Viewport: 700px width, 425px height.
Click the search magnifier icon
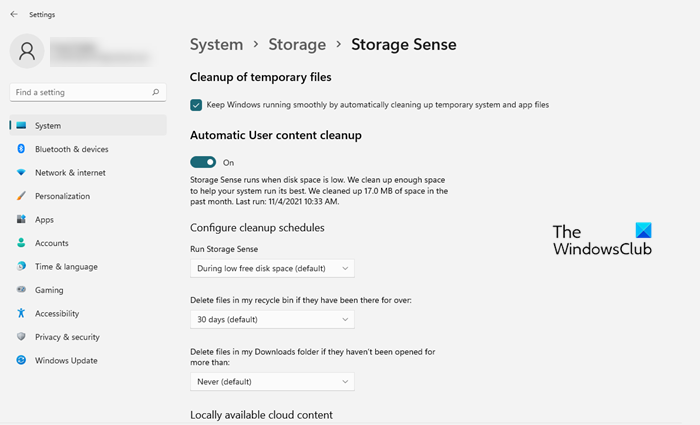(x=156, y=92)
